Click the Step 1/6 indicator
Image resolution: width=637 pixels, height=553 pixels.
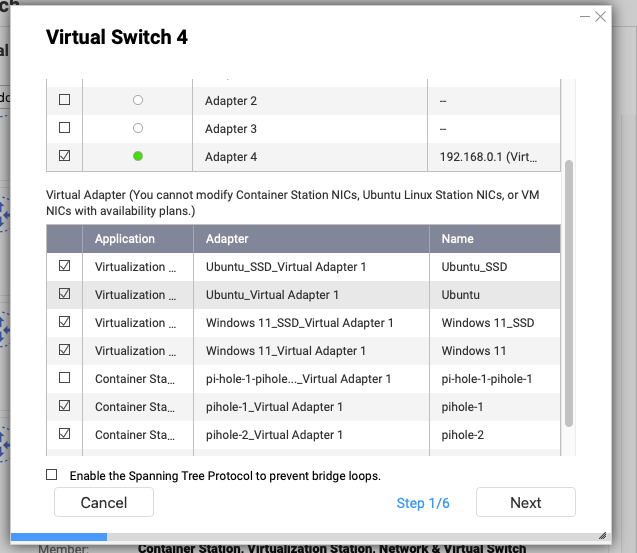coord(423,503)
